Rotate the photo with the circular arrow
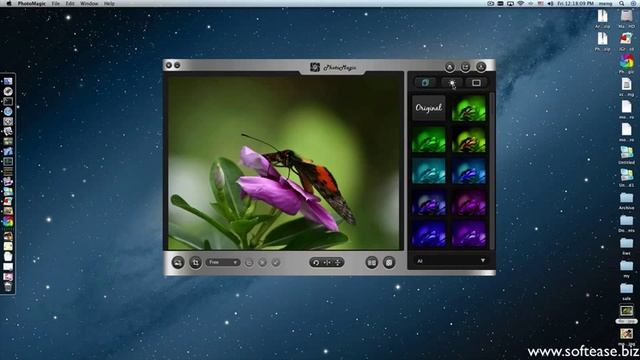Viewport: 640px width, 360px height. pos(316,262)
